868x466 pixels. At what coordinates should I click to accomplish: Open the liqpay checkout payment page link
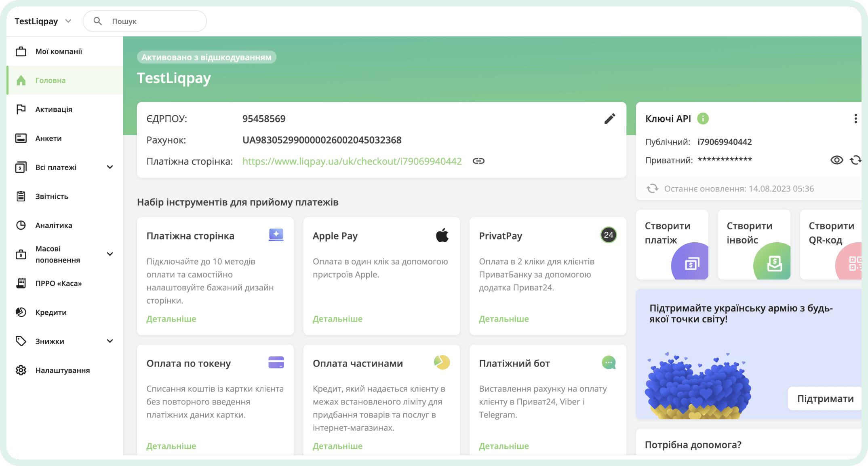click(x=352, y=161)
